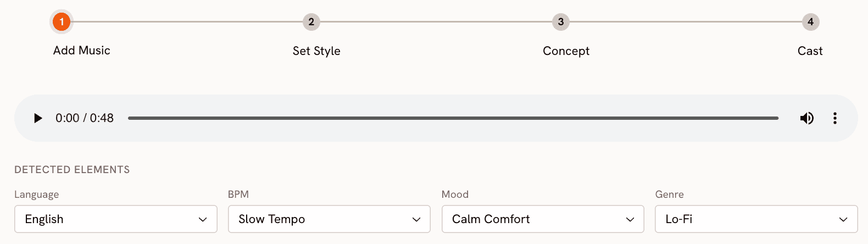The image size is (868, 244).
Task: Click the chevron arrow in Mood field
Action: pyautogui.click(x=630, y=220)
